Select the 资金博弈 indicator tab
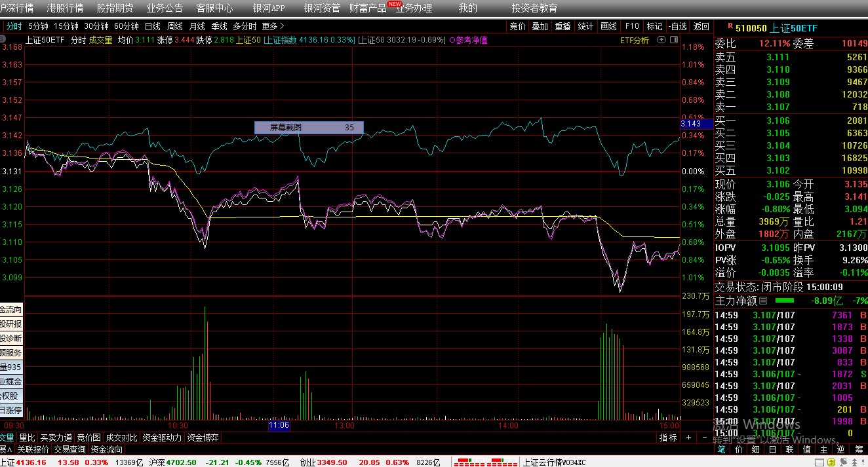The width and height of the screenshot is (868, 467). point(203,438)
